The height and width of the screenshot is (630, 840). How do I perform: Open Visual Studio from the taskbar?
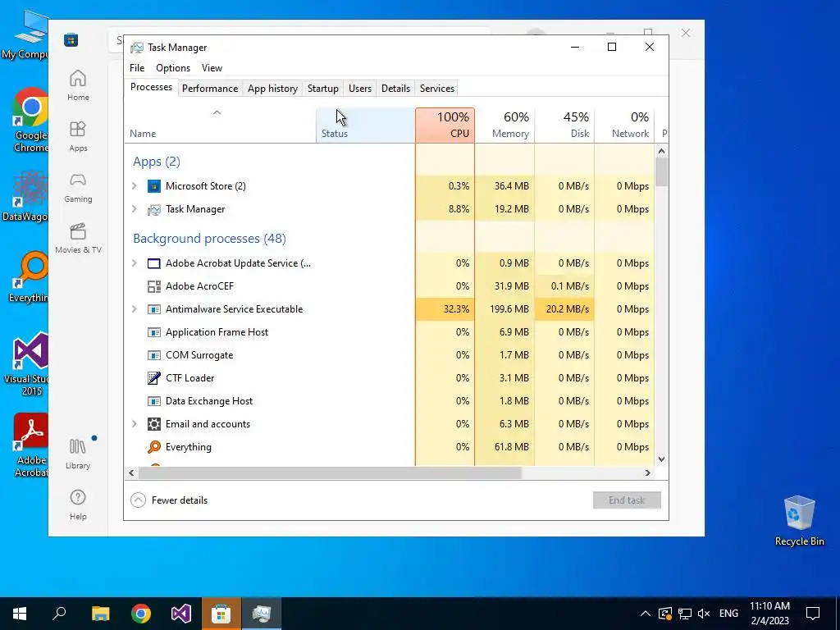coord(181,614)
